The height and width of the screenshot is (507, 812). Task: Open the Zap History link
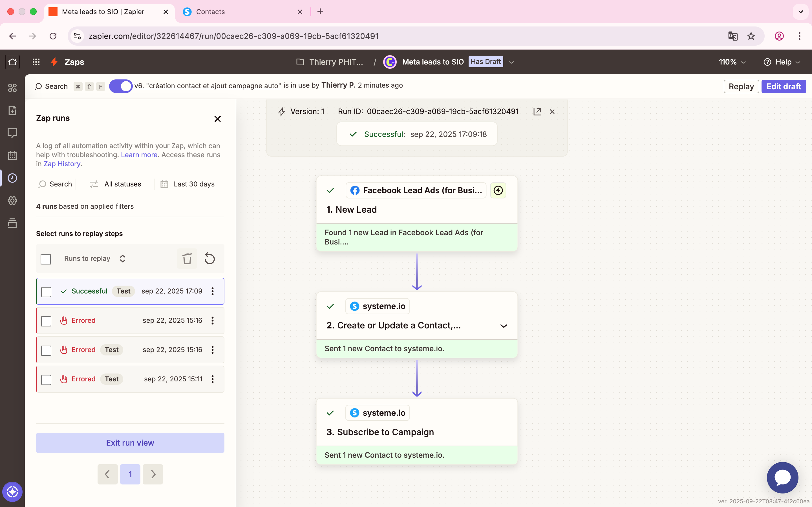[62, 164]
